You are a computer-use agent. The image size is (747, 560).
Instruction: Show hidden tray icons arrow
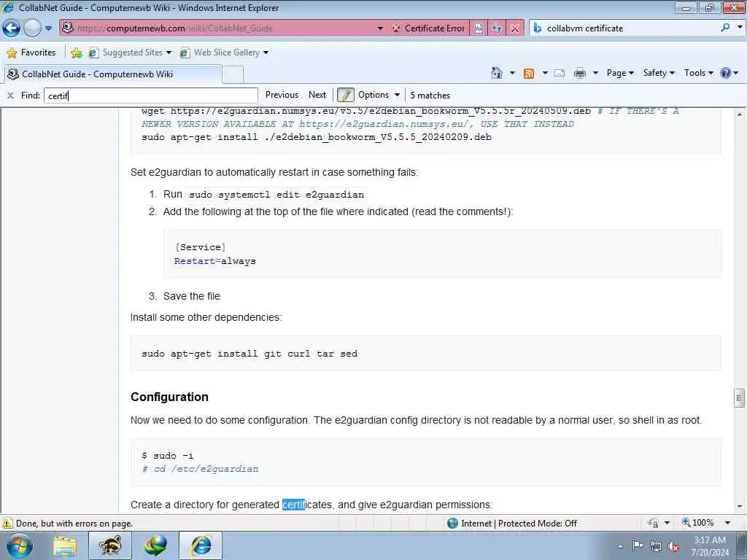tap(620, 546)
